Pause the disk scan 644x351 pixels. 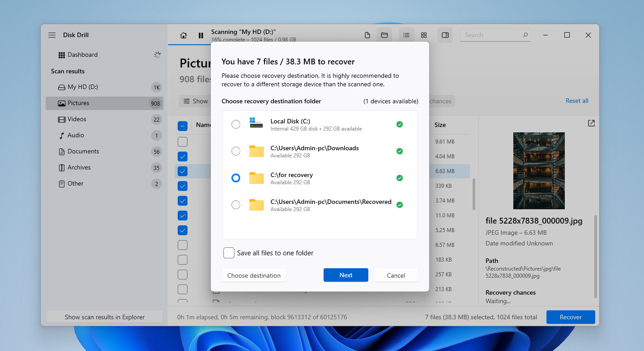200,35
